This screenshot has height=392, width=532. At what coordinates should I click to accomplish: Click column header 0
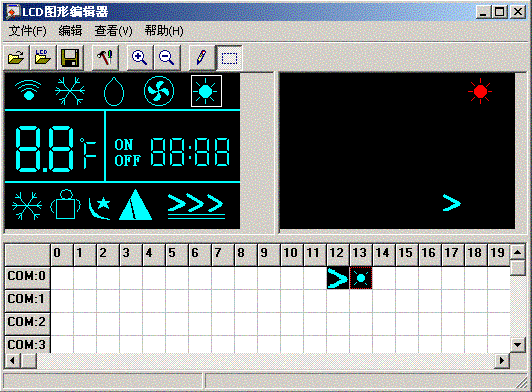(x=62, y=254)
